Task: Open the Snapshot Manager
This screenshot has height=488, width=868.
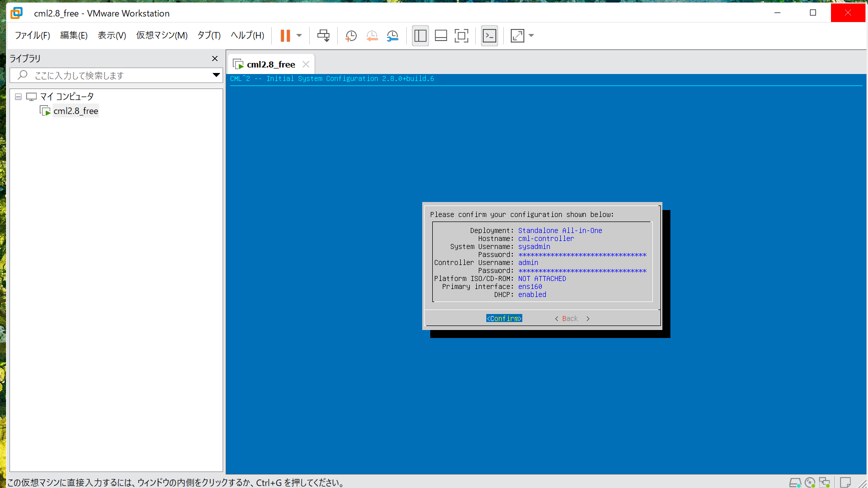Action: (x=393, y=35)
